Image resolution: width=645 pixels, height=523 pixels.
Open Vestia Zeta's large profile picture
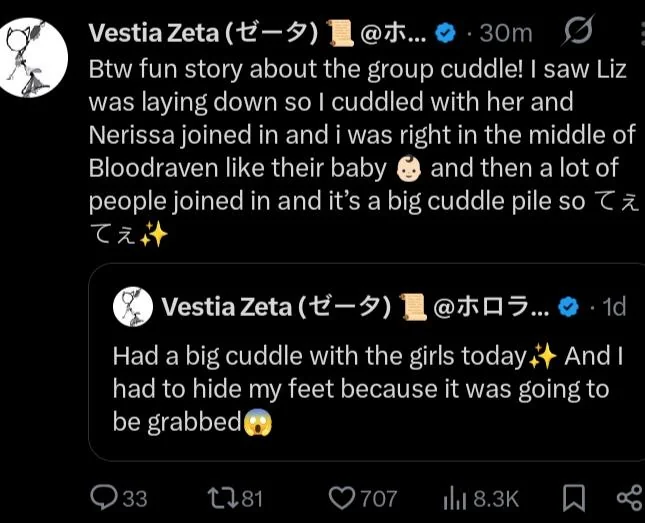point(37,57)
